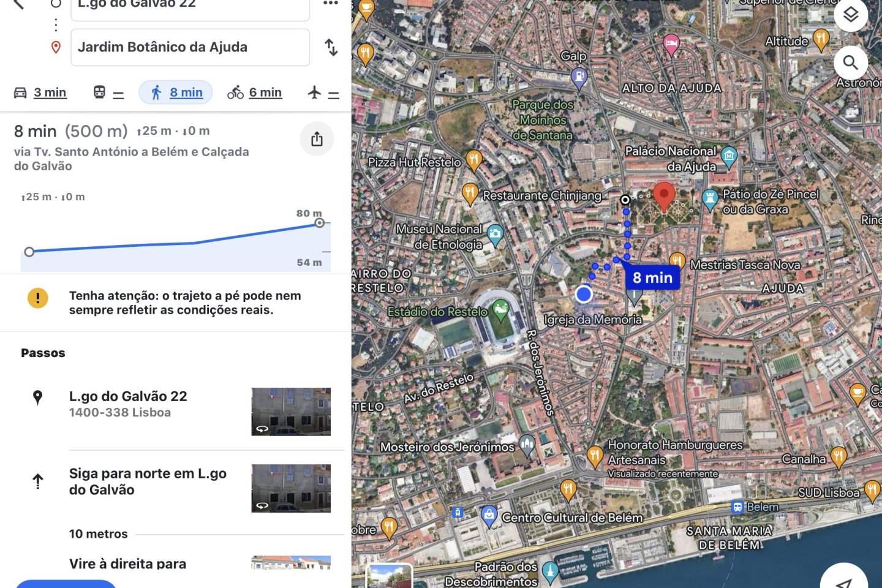Go back with the arrow icon
Viewport: 882px width, 588px height.
pyautogui.click(x=19, y=4)
